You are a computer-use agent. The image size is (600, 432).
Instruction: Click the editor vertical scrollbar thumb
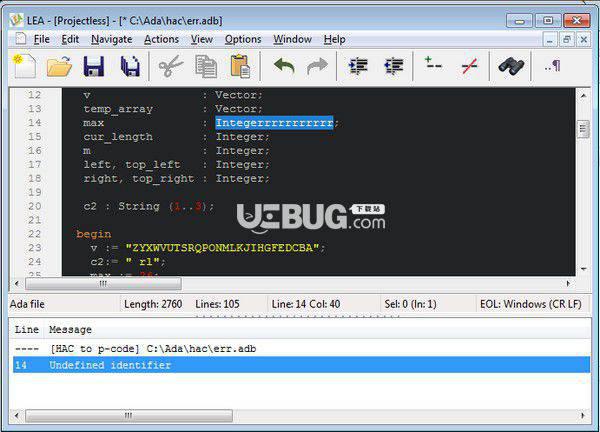coord(583,129)
